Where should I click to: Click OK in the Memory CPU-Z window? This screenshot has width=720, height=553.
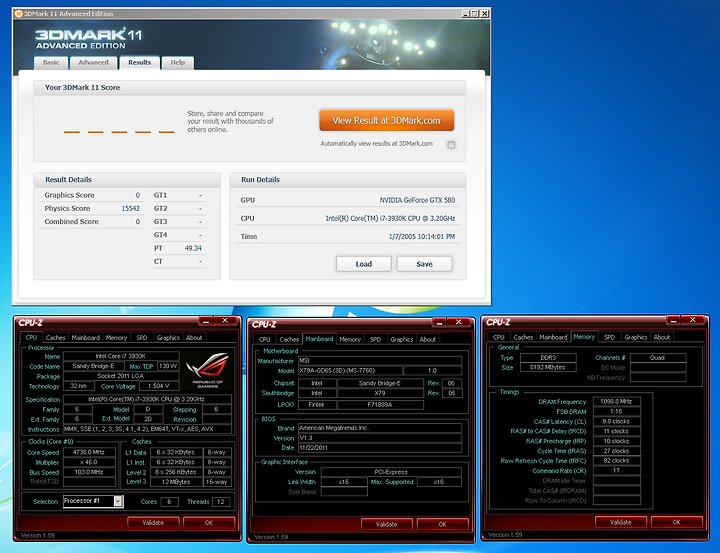point(676,522)
